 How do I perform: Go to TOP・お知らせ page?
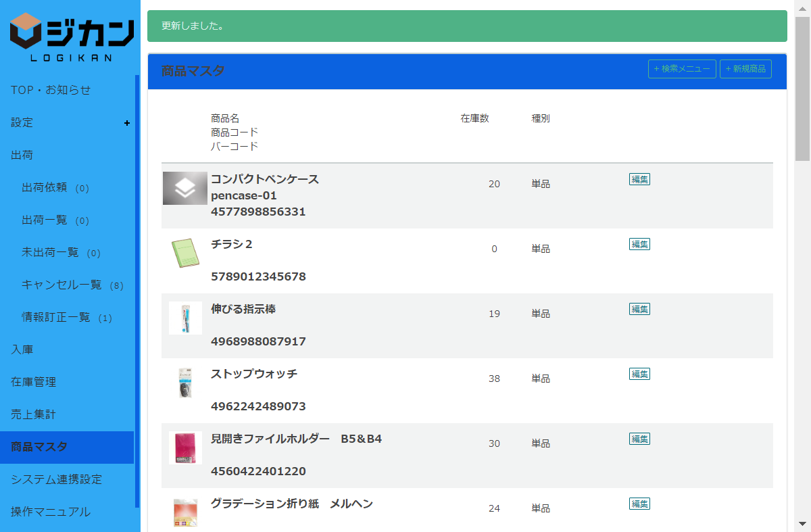point(51,90)
